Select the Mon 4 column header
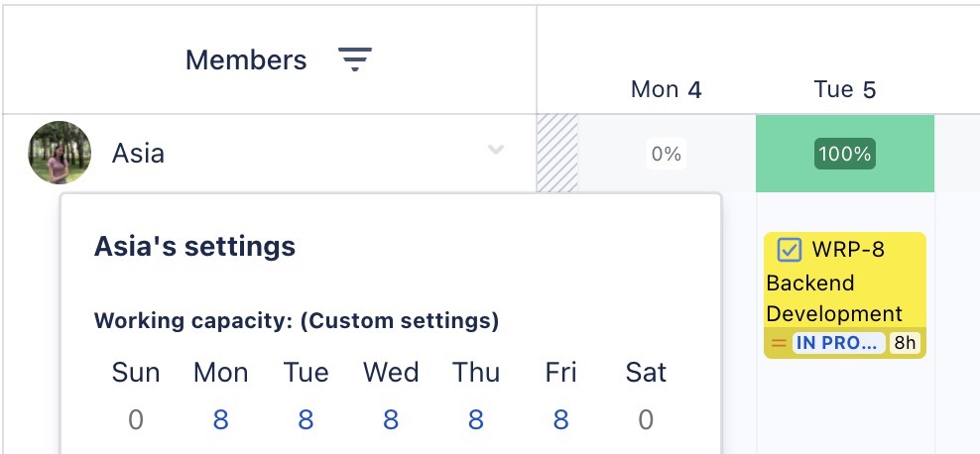 tap(667, 90)
